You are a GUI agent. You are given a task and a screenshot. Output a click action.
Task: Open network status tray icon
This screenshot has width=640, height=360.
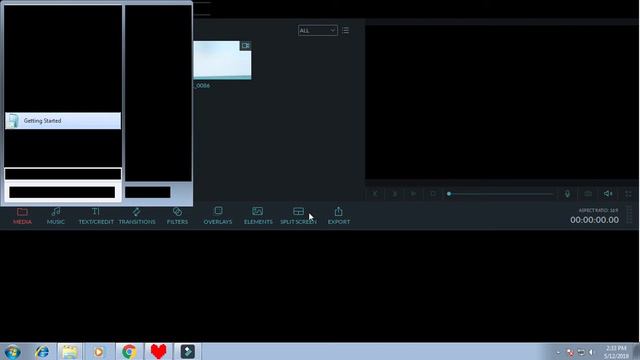point(581,352)
